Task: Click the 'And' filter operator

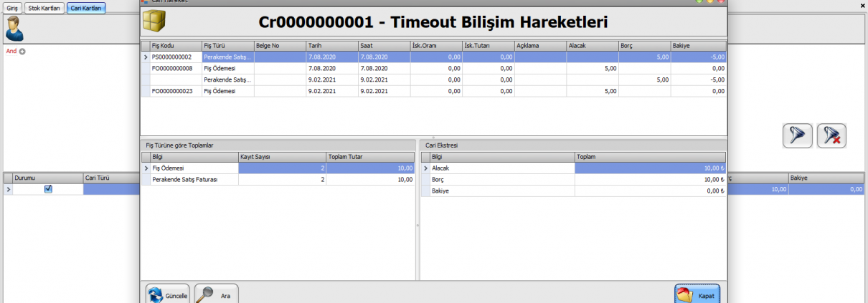Action: point(11,52)
